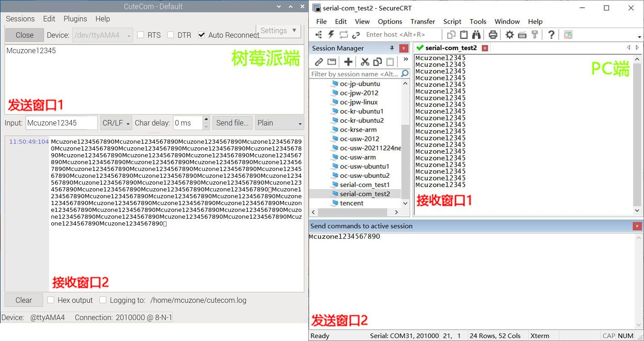Click the Clear button

pyautogui.click(x=24, y=300)
